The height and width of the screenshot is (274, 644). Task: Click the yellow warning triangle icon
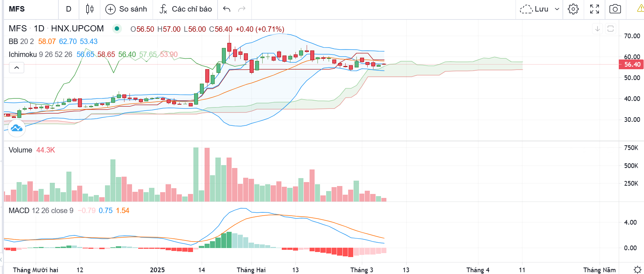(640, 9)
